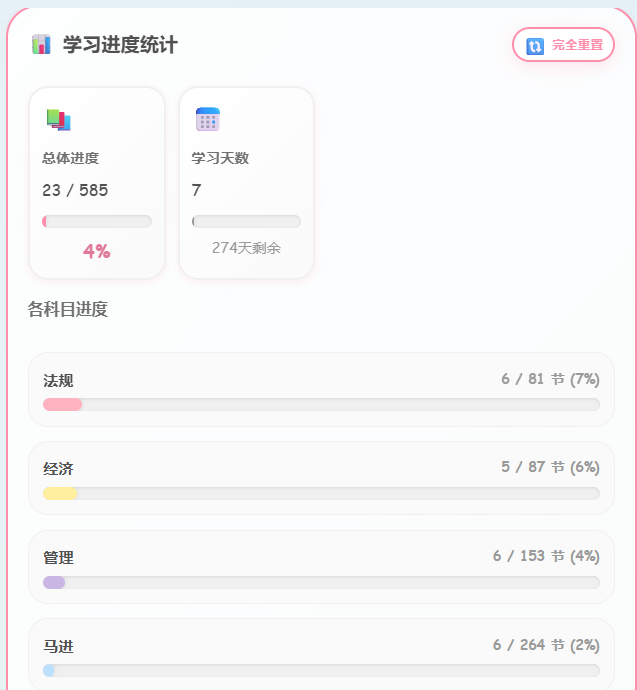Screen dimensions: 637x690
Task: Click the yellow 经济 progress bar
Action: click(x=321, y=493)
